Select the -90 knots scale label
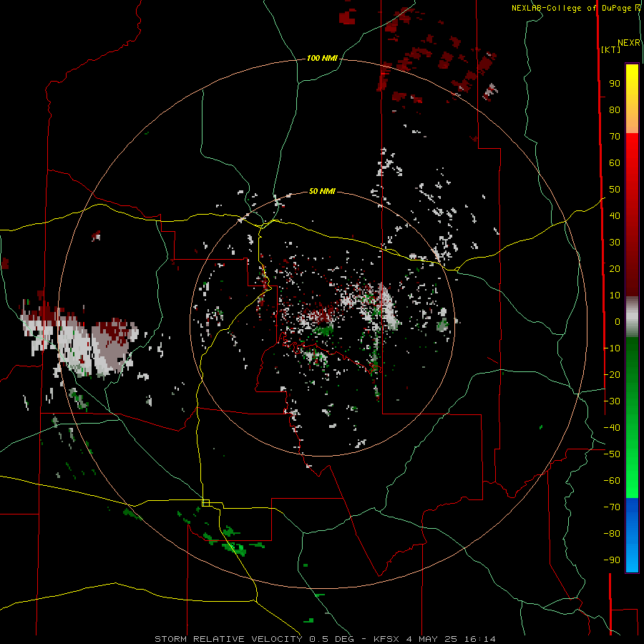644x644 pixels. pos(612,560)
